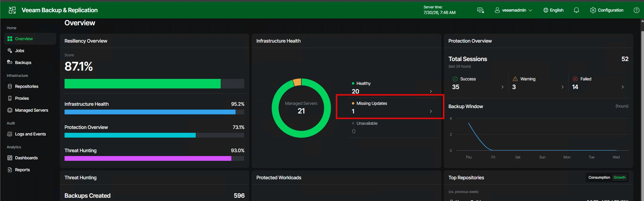Go to Logs and Events
Viewport: 644px width, 201px height.
[30, 134]
